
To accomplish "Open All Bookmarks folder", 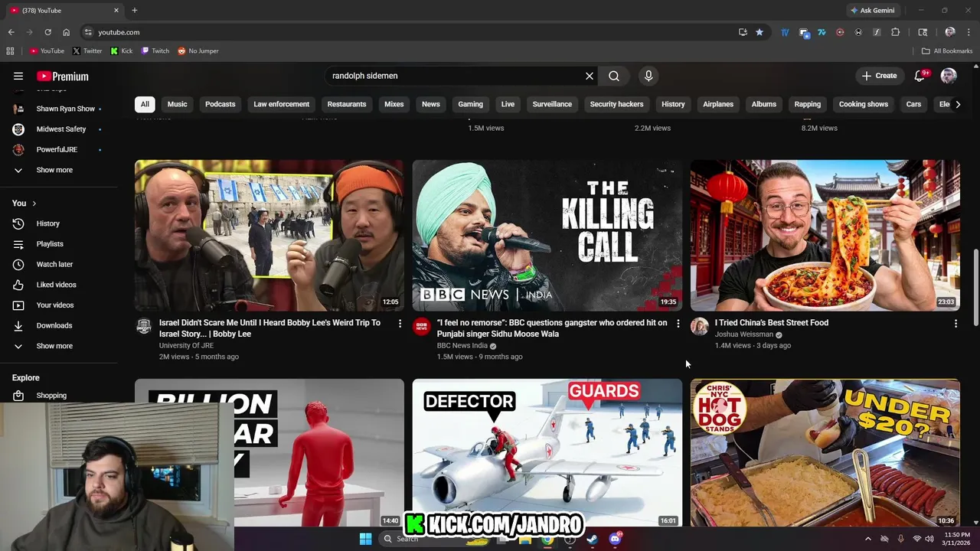I will tap(947, 51).
